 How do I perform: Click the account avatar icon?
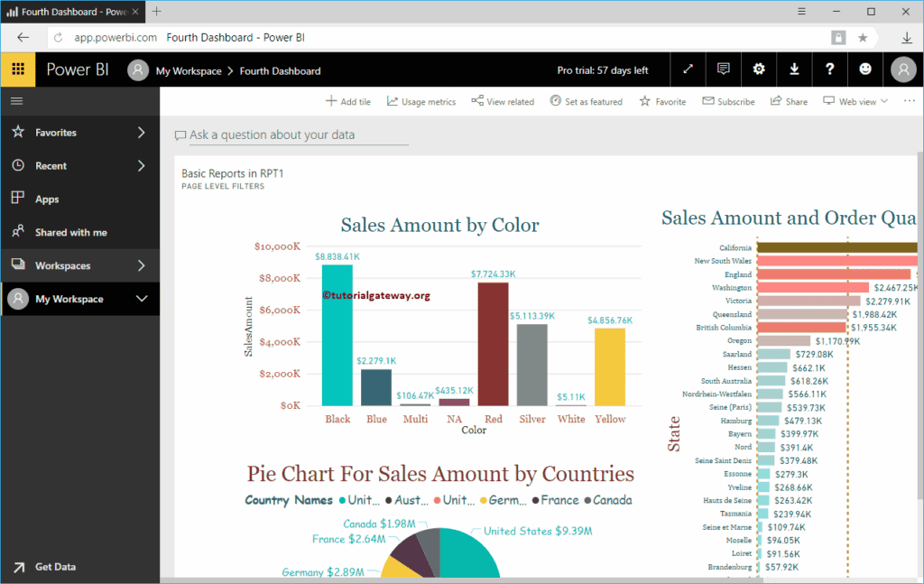pos(903,70)
